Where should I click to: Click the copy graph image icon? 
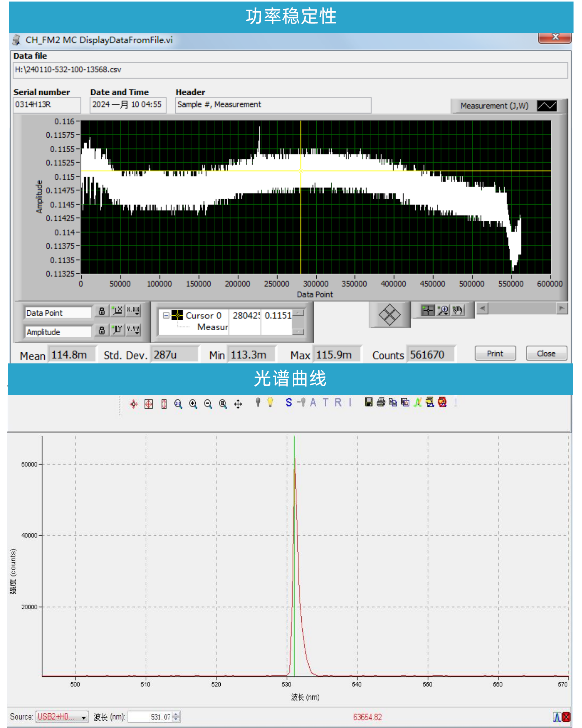tap(405, 402)
